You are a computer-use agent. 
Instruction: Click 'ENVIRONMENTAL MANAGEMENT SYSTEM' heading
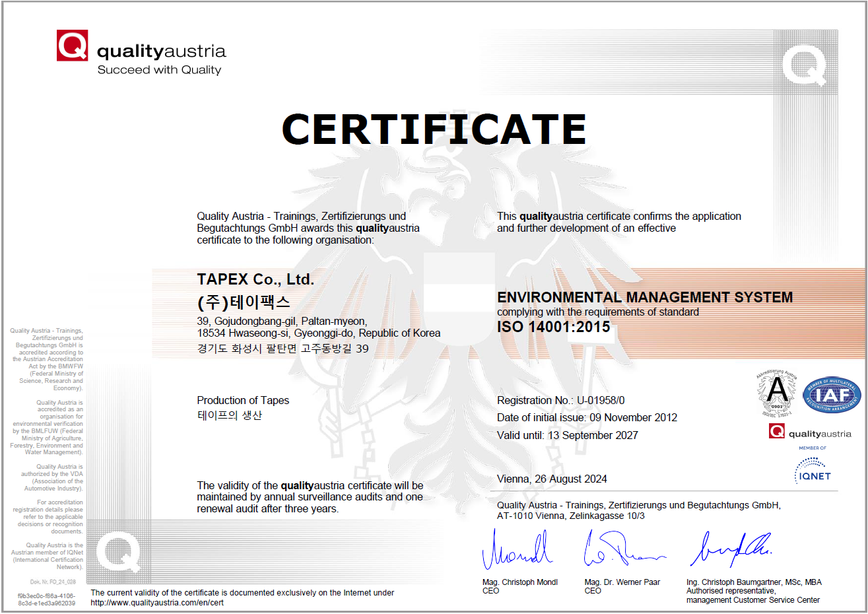[x=645, y=297]
